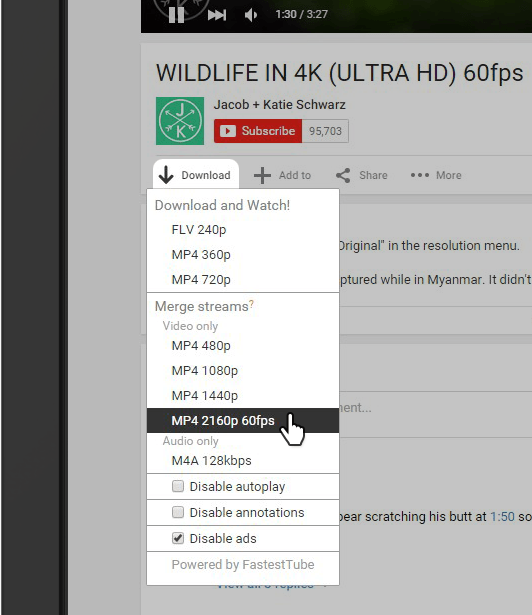Check the Disable annotations box

178,512
